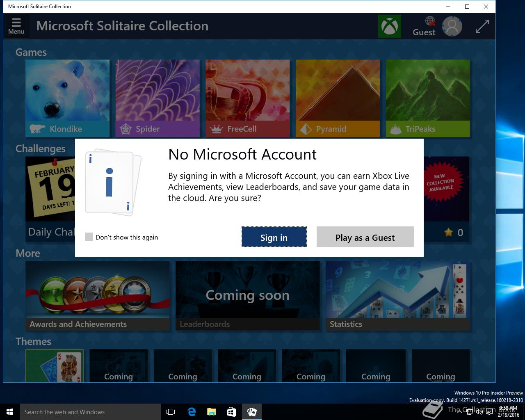Image resolution: width=525 pixels, height=420 pixels.
Task: Open the FreeCell game tile
Action: pyautogui.click(x=248, y=98)
